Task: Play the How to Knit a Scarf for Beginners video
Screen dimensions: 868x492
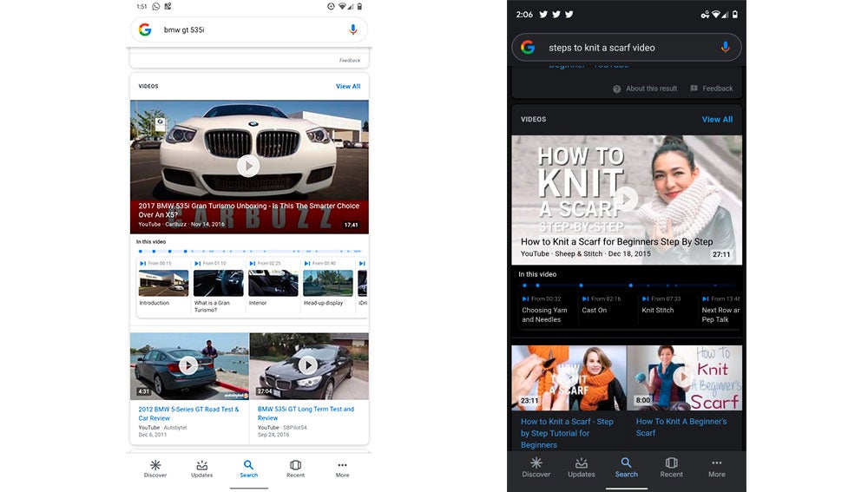Action: (627, 199)
